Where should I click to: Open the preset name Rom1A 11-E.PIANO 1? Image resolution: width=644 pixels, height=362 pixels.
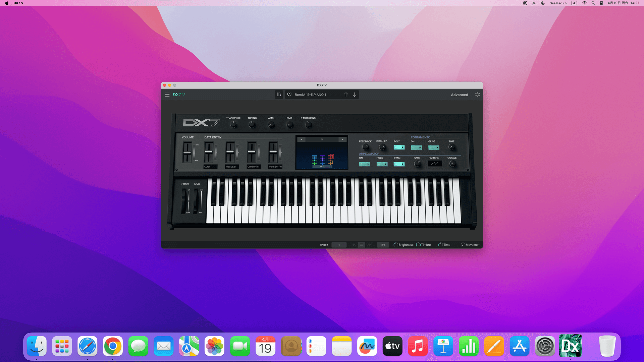(x=310, y=95)
